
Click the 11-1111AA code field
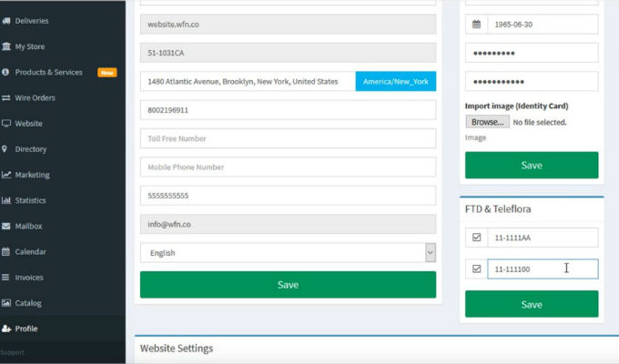(543, 238)
